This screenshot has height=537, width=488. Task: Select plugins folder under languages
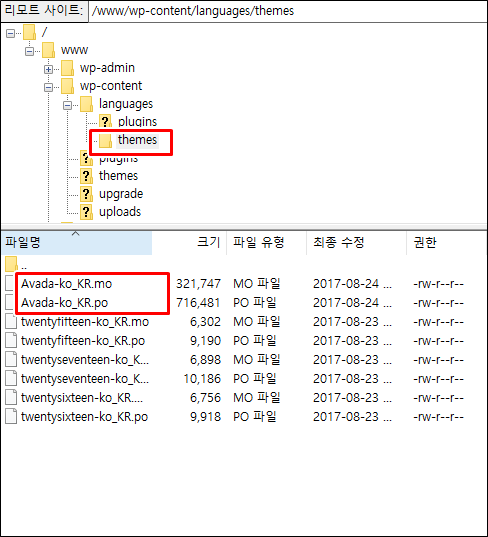[137, 122]
